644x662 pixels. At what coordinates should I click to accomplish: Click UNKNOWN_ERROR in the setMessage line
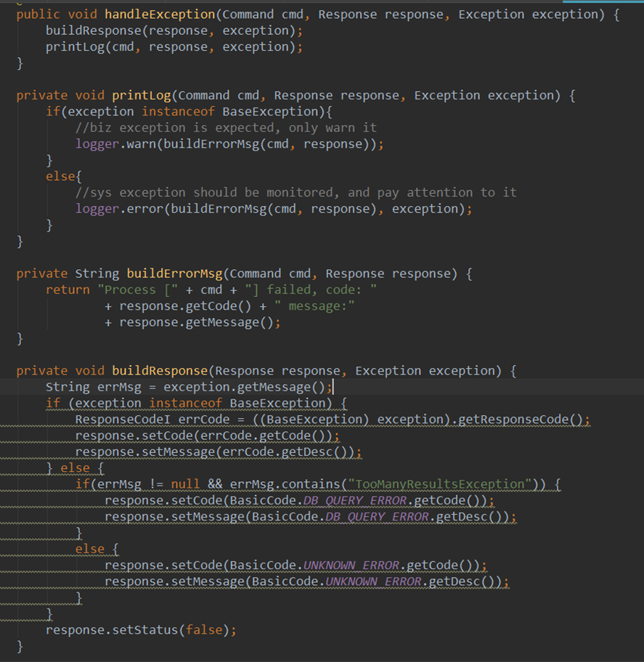point(373,581)
